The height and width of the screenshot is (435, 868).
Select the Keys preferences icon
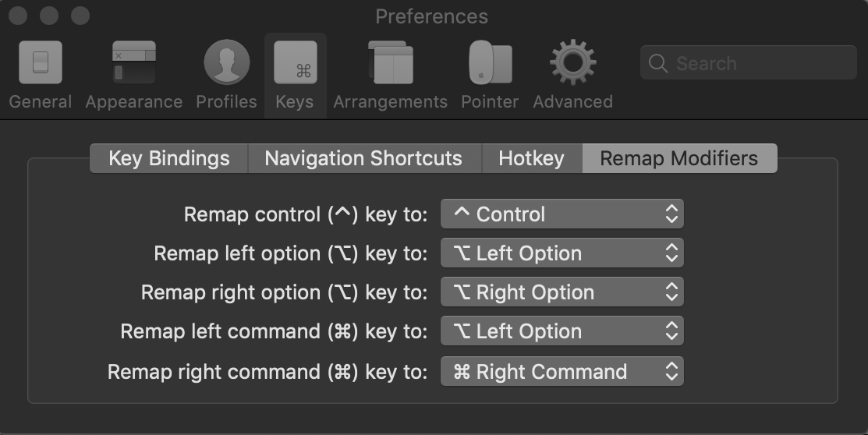(295, 62)
